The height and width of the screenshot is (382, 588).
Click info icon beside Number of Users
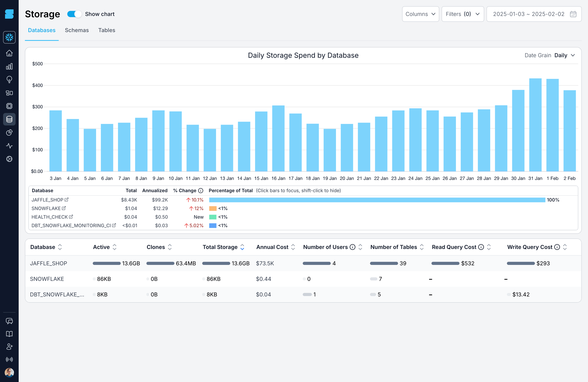click(x=352, y=247)
